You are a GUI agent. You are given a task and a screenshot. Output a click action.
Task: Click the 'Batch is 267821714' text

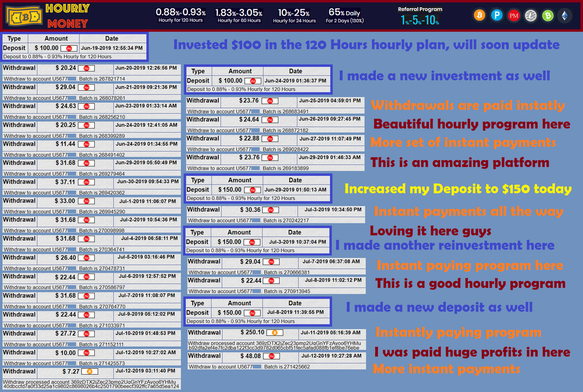pos(102,79)
